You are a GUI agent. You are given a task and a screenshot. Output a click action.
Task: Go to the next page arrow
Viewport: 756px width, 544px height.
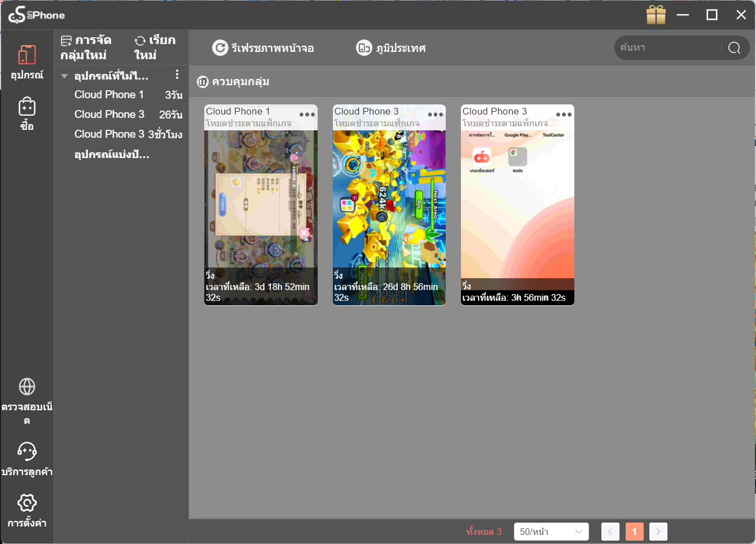point(658,532)
